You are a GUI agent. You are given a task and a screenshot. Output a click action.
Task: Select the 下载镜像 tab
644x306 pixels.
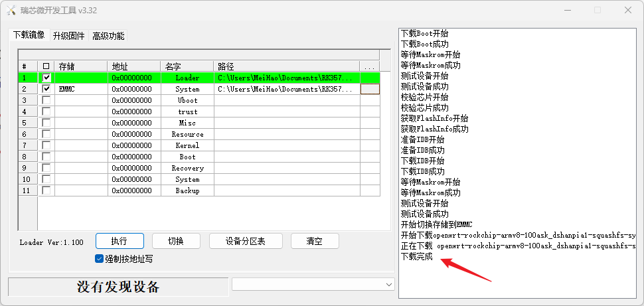pyautogui.click(x=29, y=35)
